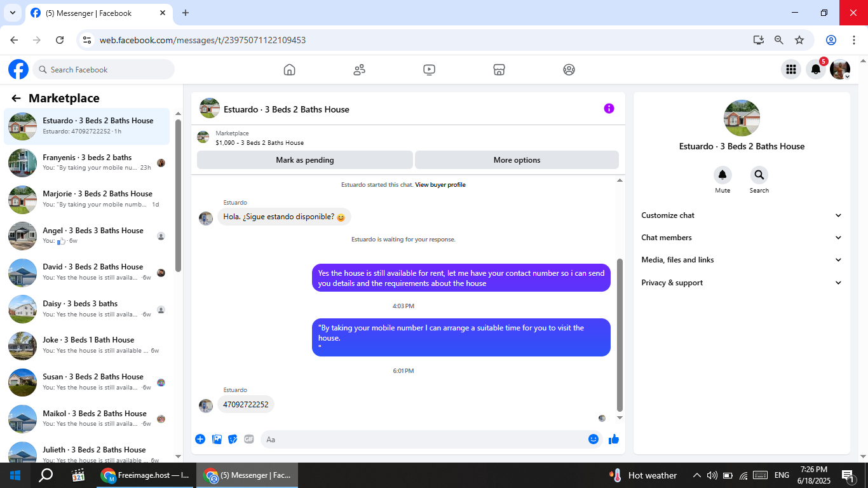Image resolution: width=868 pixels, height=488 pixels.
Task: Click the conversation list scrollbar
Action: tap(179, 196)
